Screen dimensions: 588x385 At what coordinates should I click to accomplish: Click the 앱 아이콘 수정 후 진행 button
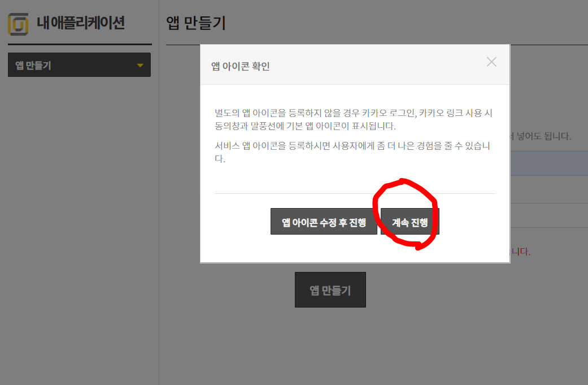(x=324, y=222)
